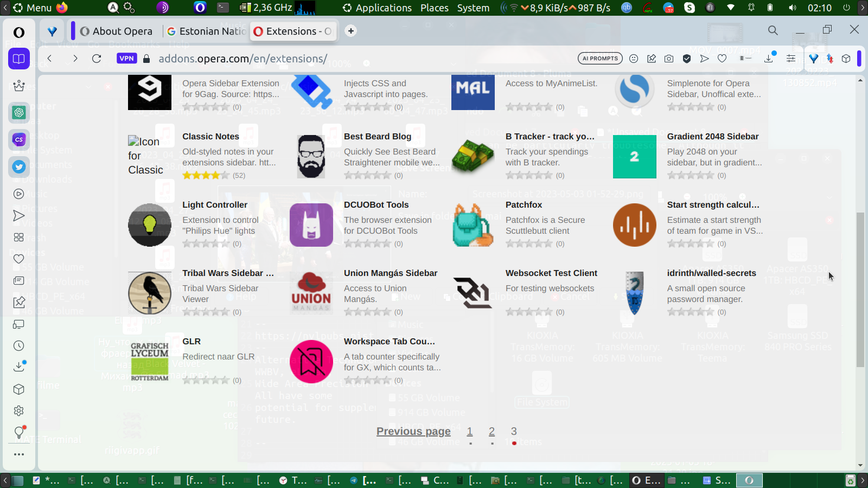Go to page 2 of extensions
868x488 pixels.
click(x=492, y=431)
